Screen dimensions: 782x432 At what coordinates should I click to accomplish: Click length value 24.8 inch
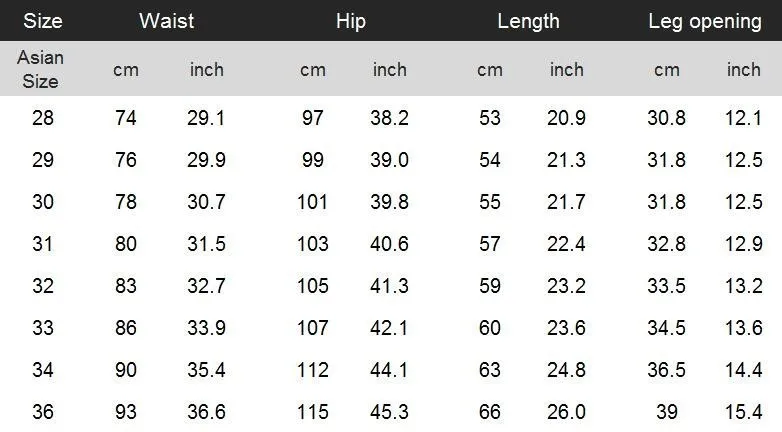tap(566, 370)
